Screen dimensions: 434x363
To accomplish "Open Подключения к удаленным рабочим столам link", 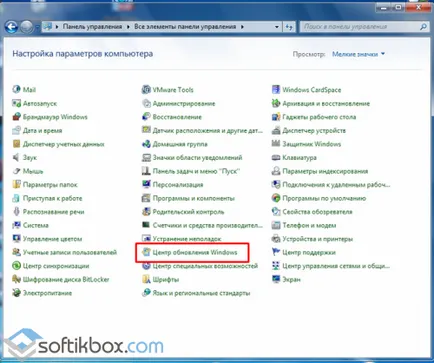I will pos(336,185).
